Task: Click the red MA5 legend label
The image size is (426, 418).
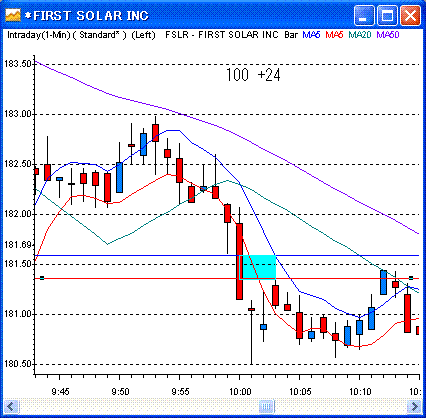Action: pos(334,35)
